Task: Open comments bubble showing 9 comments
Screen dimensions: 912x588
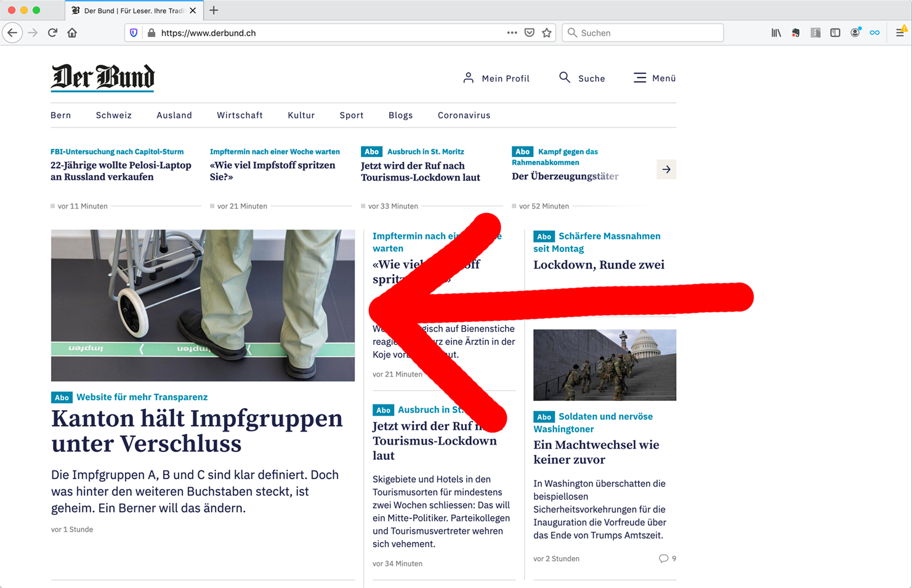Action: (x=668, y=558)
